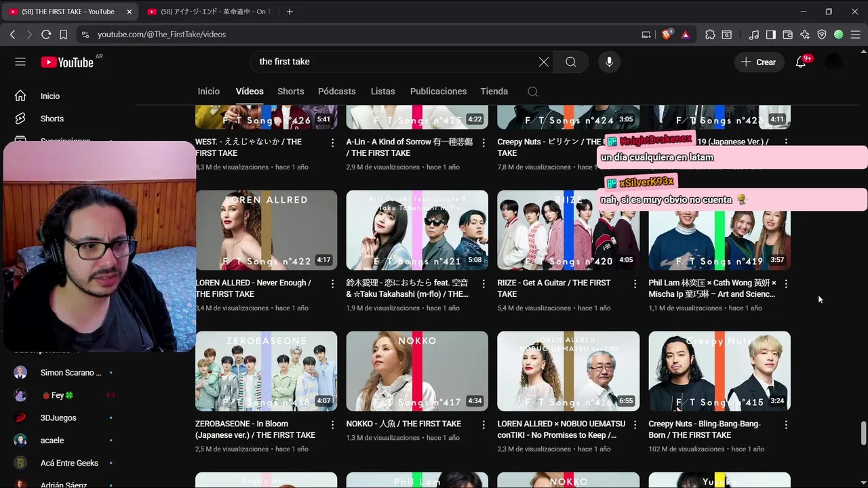Toggle the browser sidebar panel icon
The image size is (868, 488).
click(x=771, y=34)
